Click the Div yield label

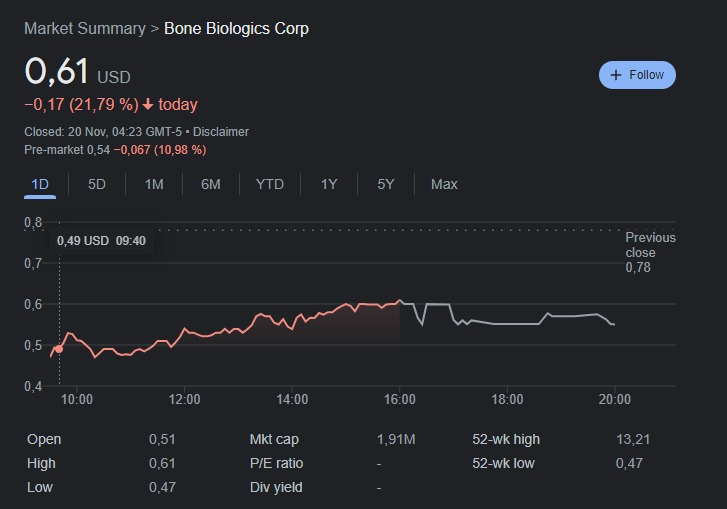pyautogui.click(x=276, y=487)
